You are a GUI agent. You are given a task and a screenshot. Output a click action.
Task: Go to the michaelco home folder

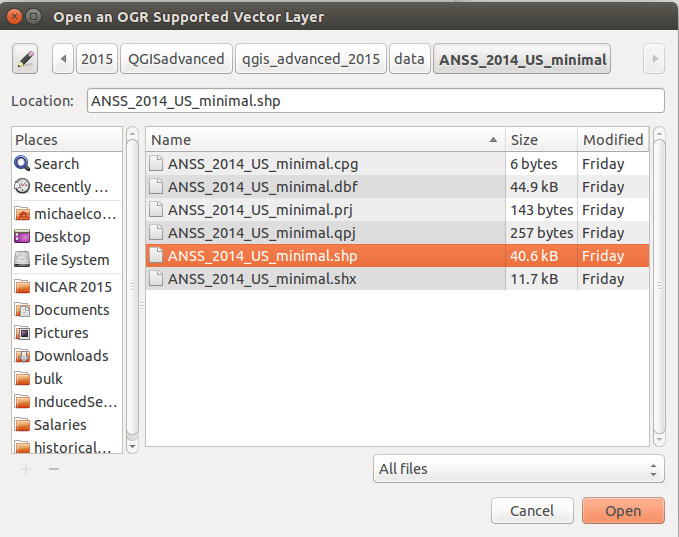click(x=67, y=214)
